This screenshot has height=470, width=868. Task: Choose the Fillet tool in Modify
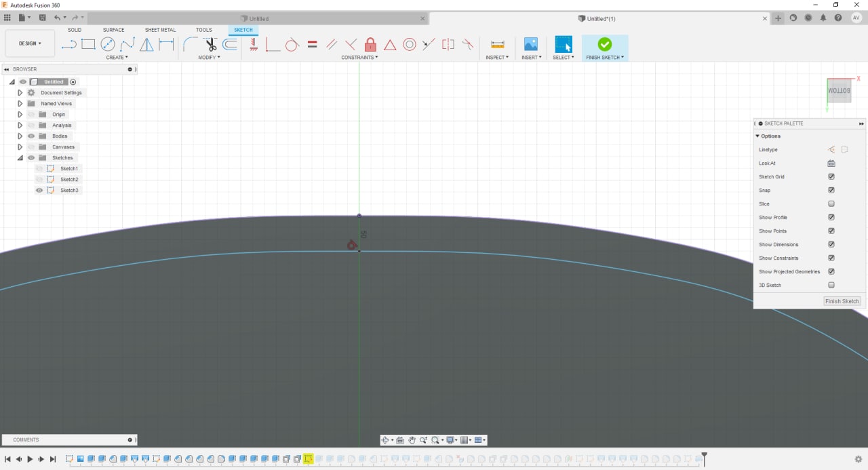tap(191, 45)
